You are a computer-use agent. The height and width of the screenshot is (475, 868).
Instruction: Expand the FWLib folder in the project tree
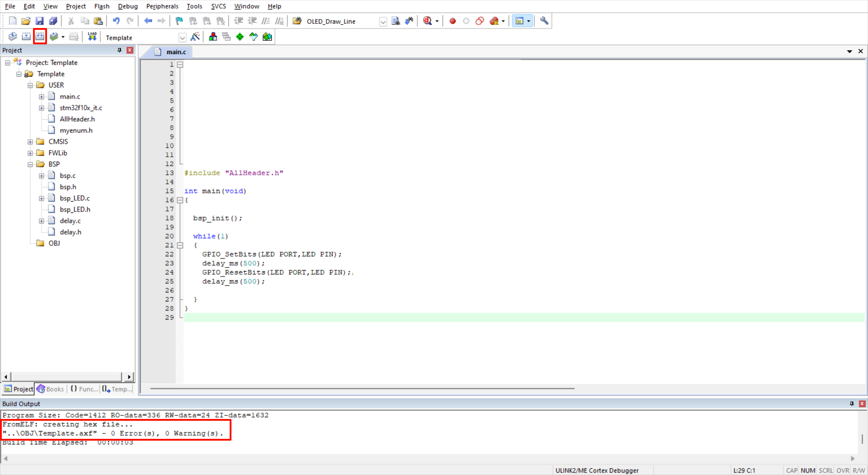point(30,153)
